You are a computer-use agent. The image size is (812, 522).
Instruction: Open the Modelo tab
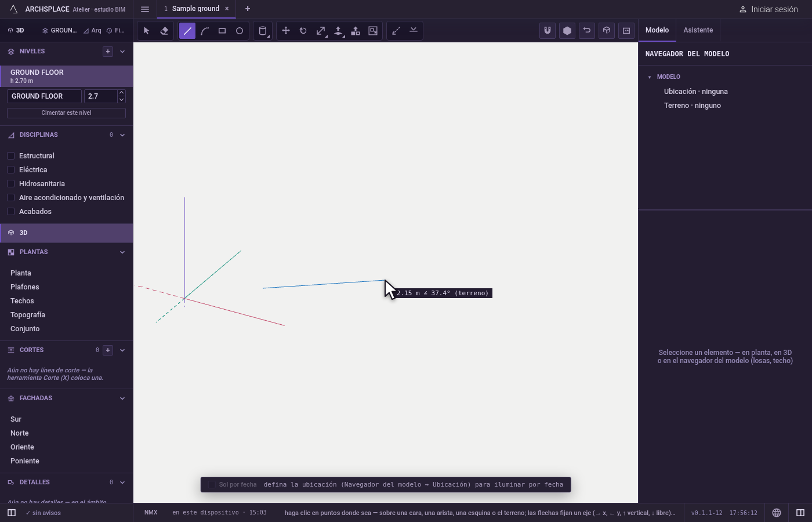(x=657, y=30)
